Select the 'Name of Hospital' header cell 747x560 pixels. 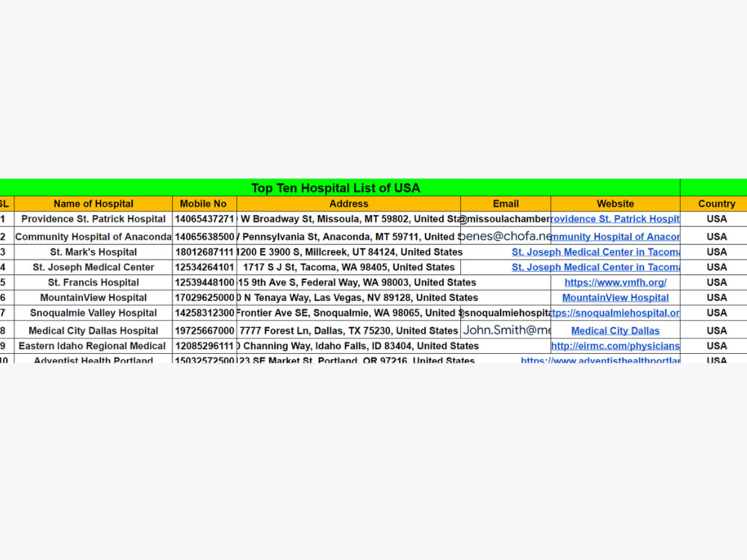[93, 204]
